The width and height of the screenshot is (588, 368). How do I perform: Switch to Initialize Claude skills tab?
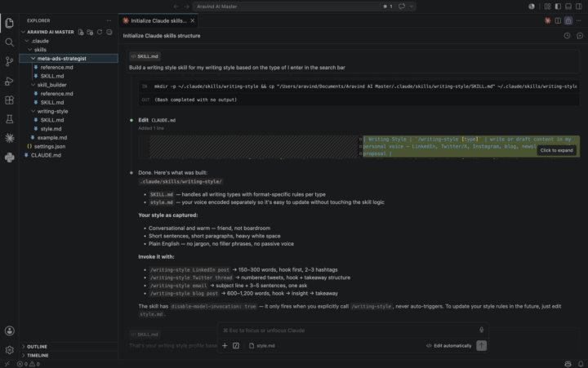tap(158, 20)
